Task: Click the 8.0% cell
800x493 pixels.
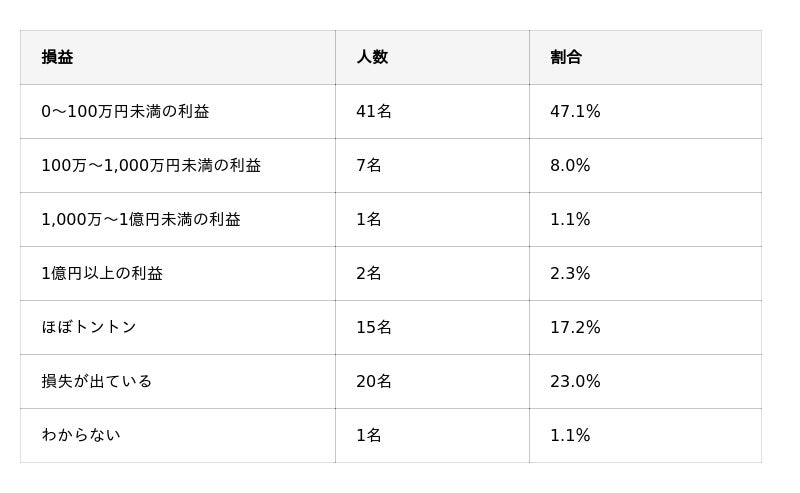Action: click(570, 166)
